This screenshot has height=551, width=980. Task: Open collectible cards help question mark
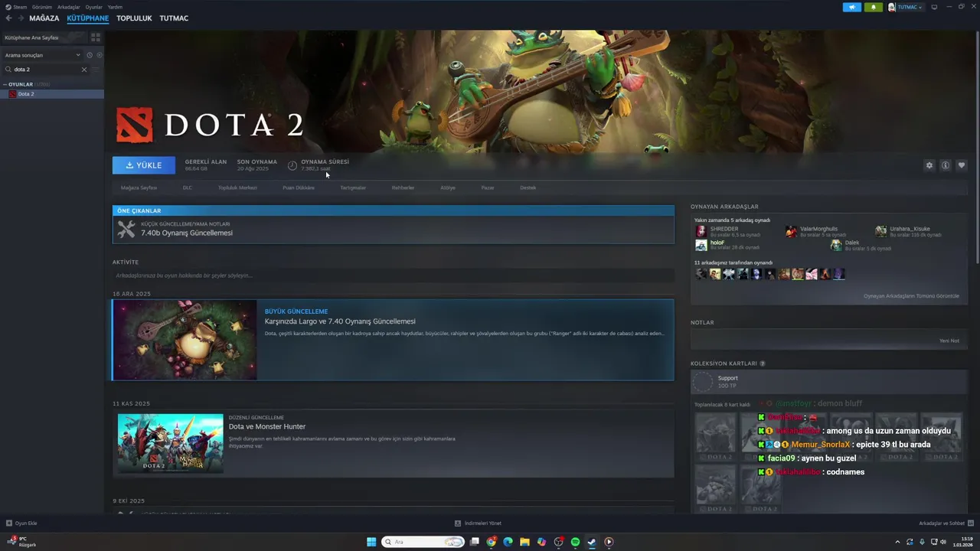763,364
